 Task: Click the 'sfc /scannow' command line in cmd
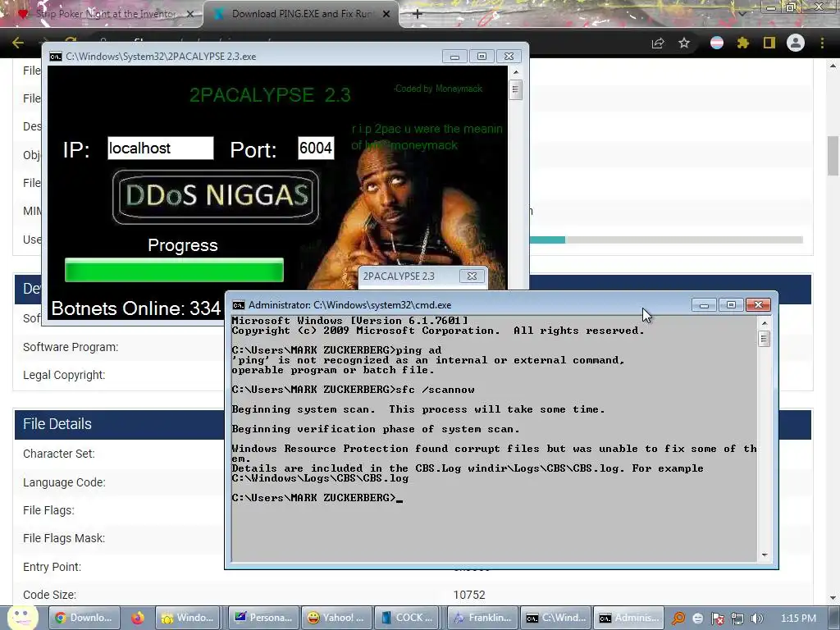[x=353, y=390]
